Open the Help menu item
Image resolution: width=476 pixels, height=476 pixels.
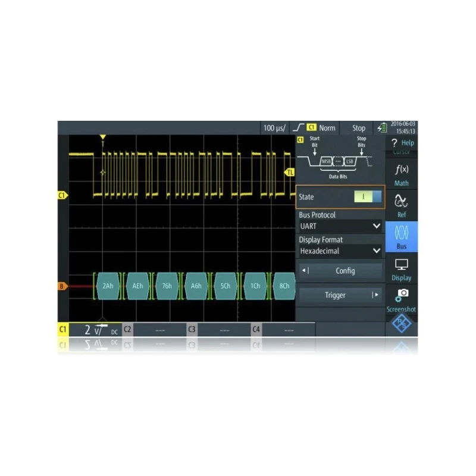click(402, 143)
